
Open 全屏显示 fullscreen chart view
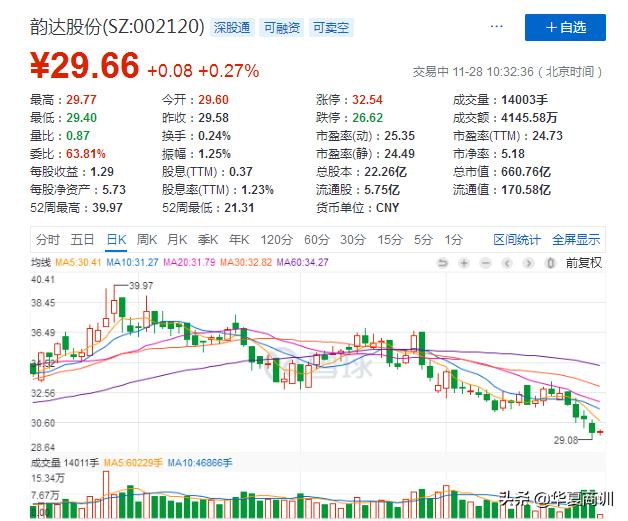click(576, 239)
